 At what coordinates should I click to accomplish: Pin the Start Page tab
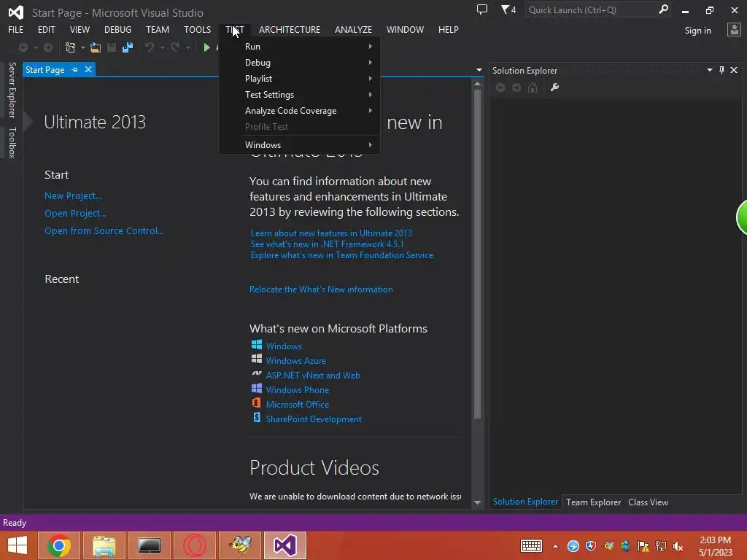coord(74,69)
